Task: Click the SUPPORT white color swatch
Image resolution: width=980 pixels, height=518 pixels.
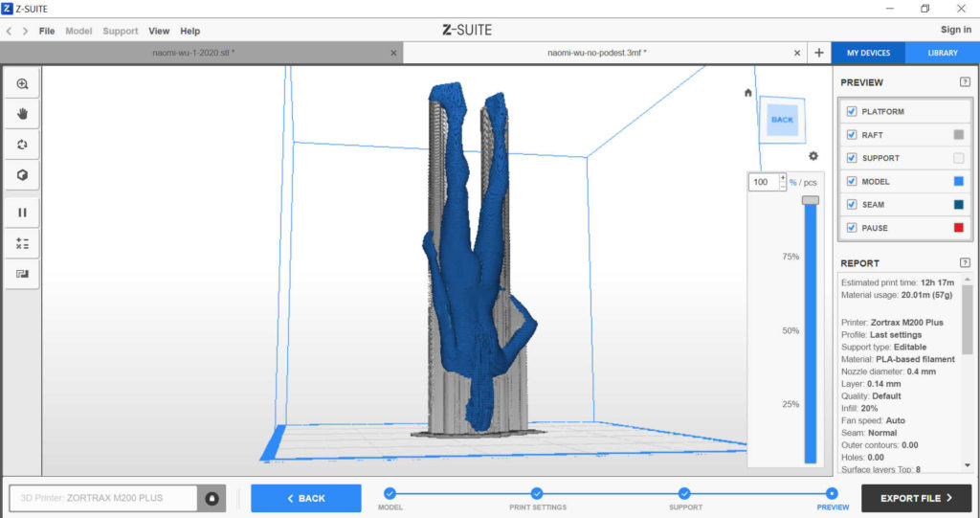Action: tap(958, 158)
